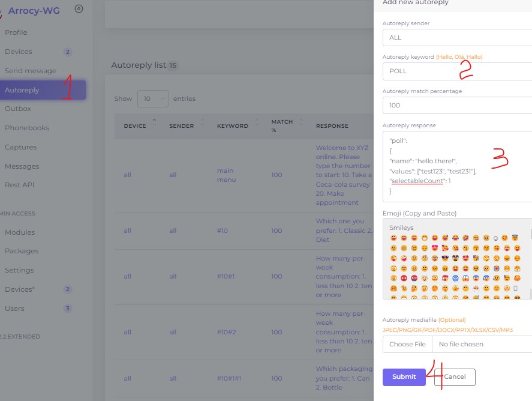Pick the blue cold face emoji
This screenshot has height=401, width=532.
[x=455, y=279]
